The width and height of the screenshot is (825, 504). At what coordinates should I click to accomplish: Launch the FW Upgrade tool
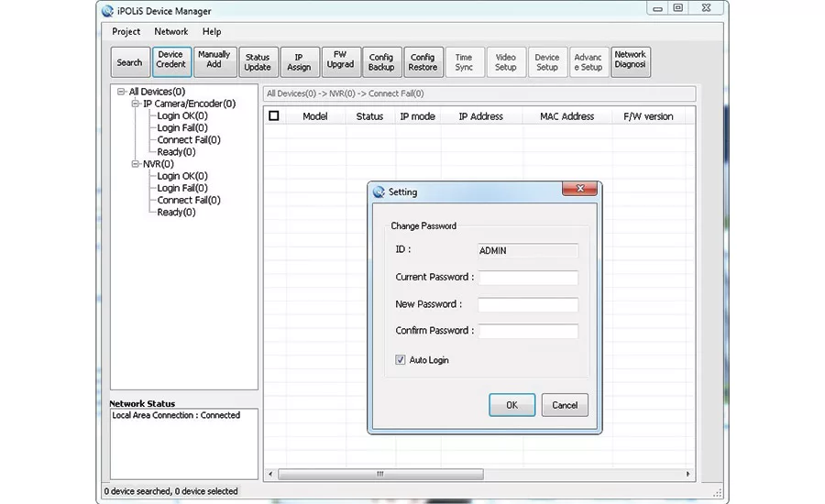tap(340, 62)
